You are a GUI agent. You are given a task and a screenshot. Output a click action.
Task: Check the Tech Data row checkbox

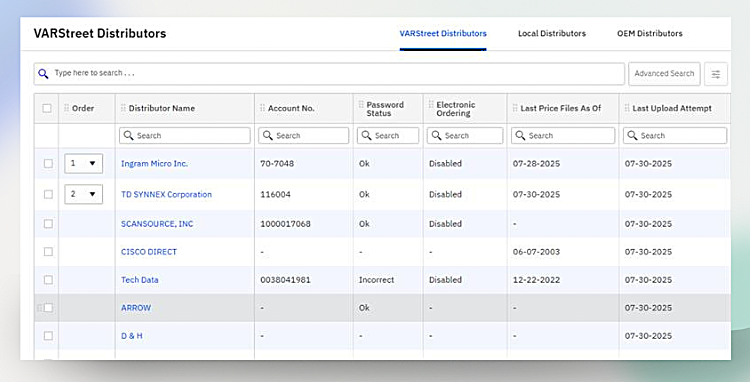tap(48, 280)
